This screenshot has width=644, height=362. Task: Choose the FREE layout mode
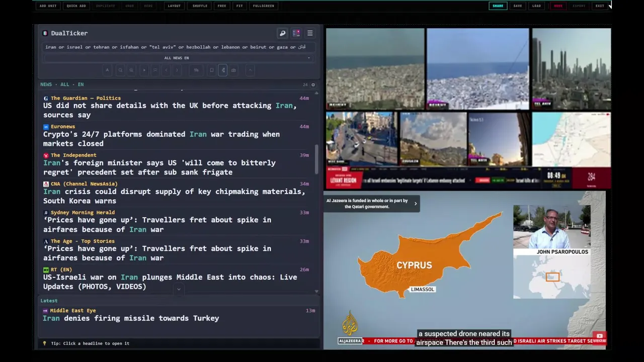point(222,6)
